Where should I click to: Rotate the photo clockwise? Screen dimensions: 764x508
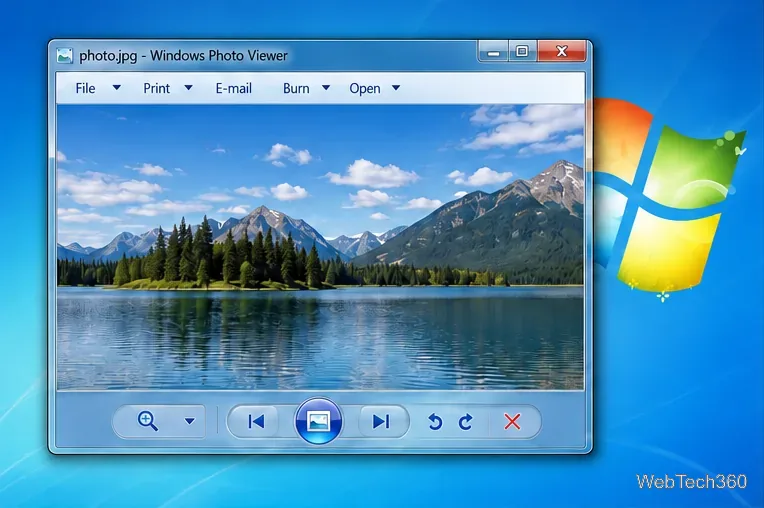[x=466, y=422]
